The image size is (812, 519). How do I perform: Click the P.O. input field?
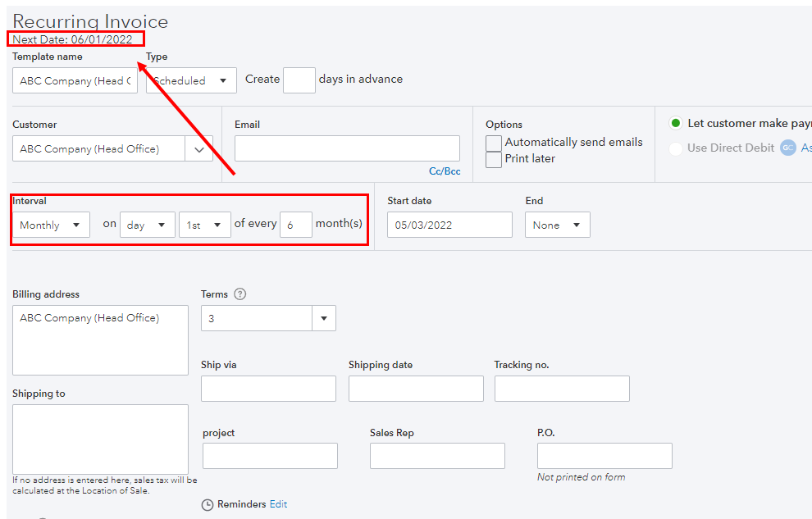pos(604,456)
